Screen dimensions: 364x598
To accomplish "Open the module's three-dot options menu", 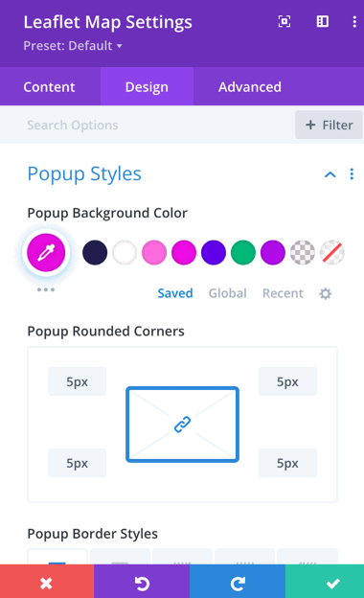I will point(354,21).
